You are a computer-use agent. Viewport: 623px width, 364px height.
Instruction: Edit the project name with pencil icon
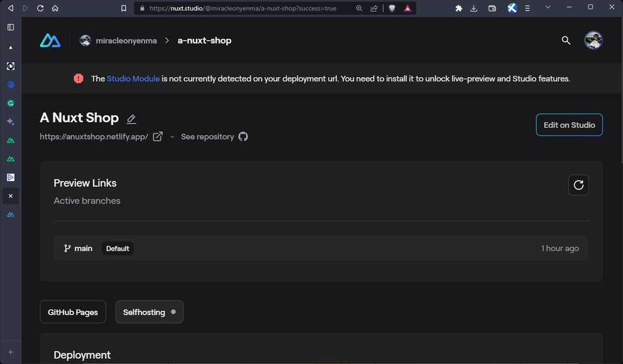point(131,119)
